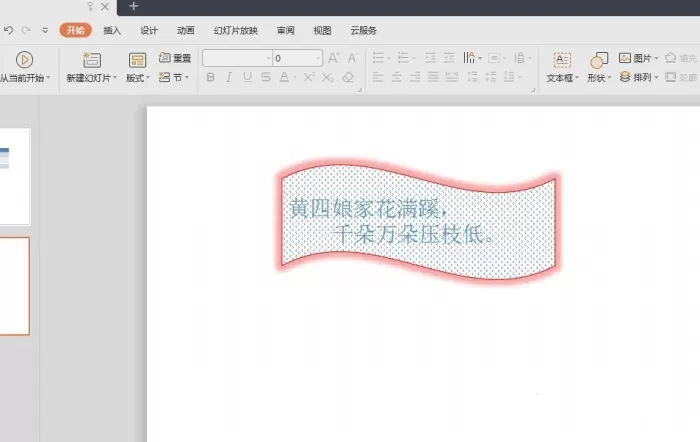Expand the 新建幻灯片 dropdown arrow
700x442 pixels.
[x=115, y=78]
